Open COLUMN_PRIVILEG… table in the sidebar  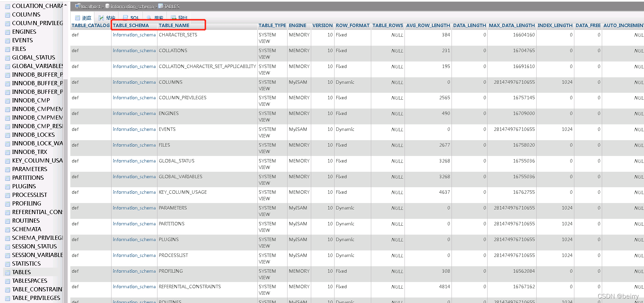37,23
